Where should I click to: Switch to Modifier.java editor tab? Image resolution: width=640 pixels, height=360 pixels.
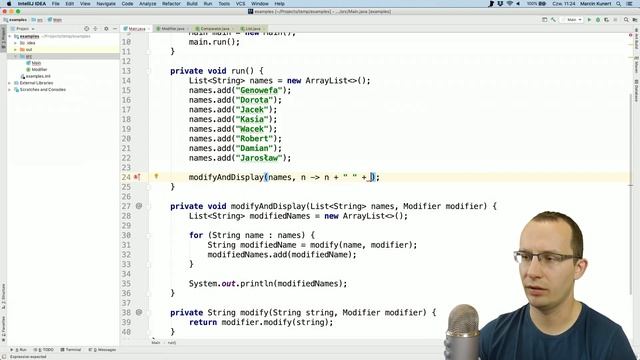point(173,29)
